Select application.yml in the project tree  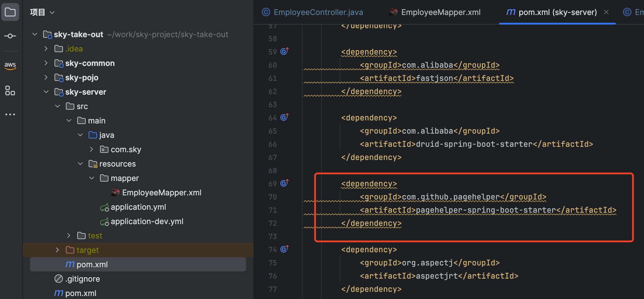138,207
